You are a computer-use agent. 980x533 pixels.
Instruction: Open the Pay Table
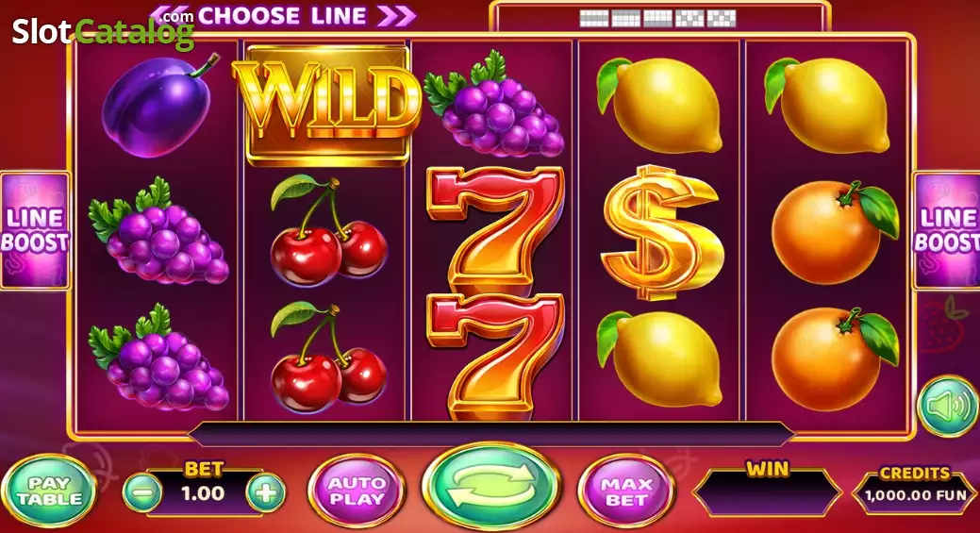pyautogui.click(x=49, y=491)
